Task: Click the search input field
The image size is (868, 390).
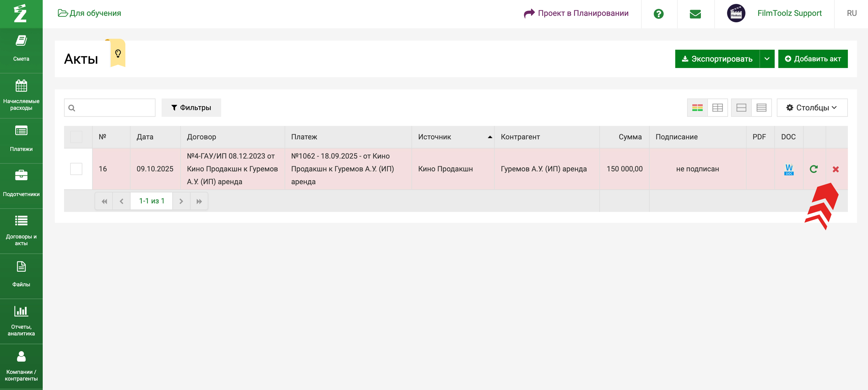Action: [x=113, y=108]
